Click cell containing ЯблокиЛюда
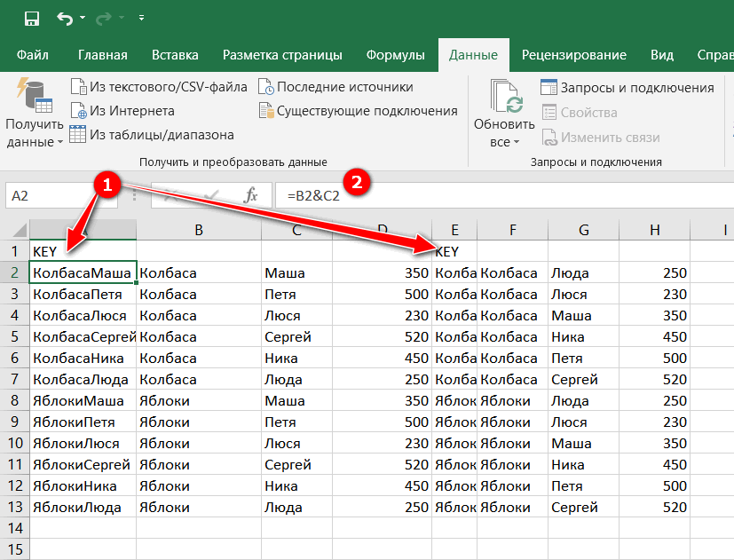Image resolution: width=734 pixels, height=560 pixels. pos(83,507)
